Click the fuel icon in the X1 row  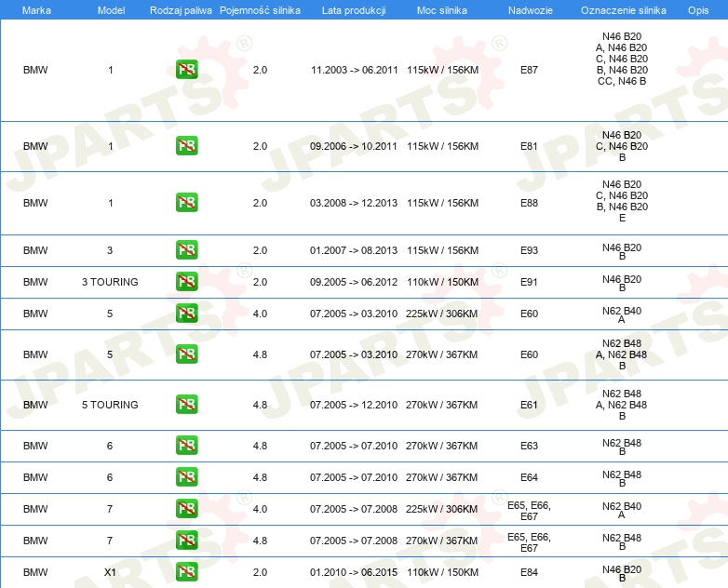186,571
